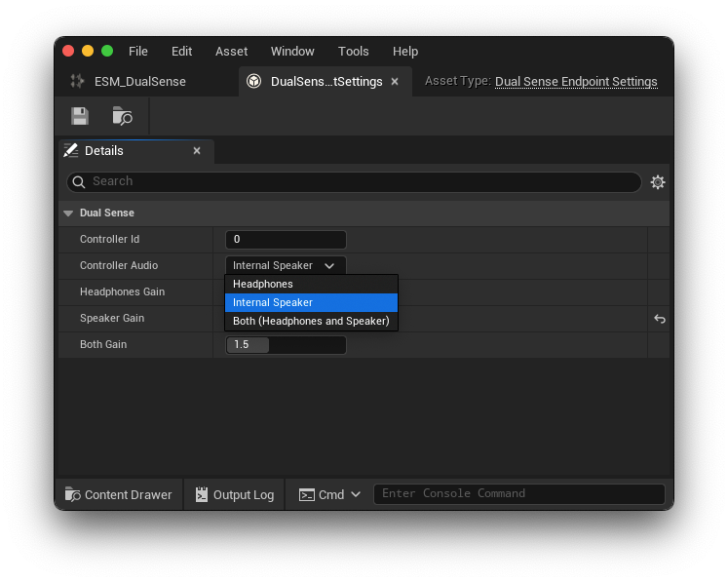Open the Tools menu
This screenshot has width=728, height=582.
[x=354, y=51]
